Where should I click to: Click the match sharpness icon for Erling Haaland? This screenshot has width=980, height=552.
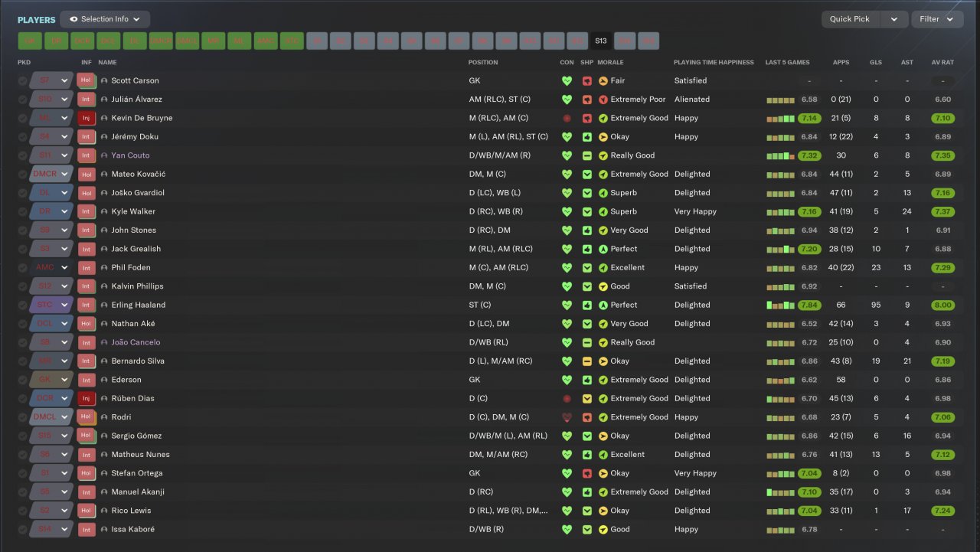pyautogui.click(x=587, y=305)
